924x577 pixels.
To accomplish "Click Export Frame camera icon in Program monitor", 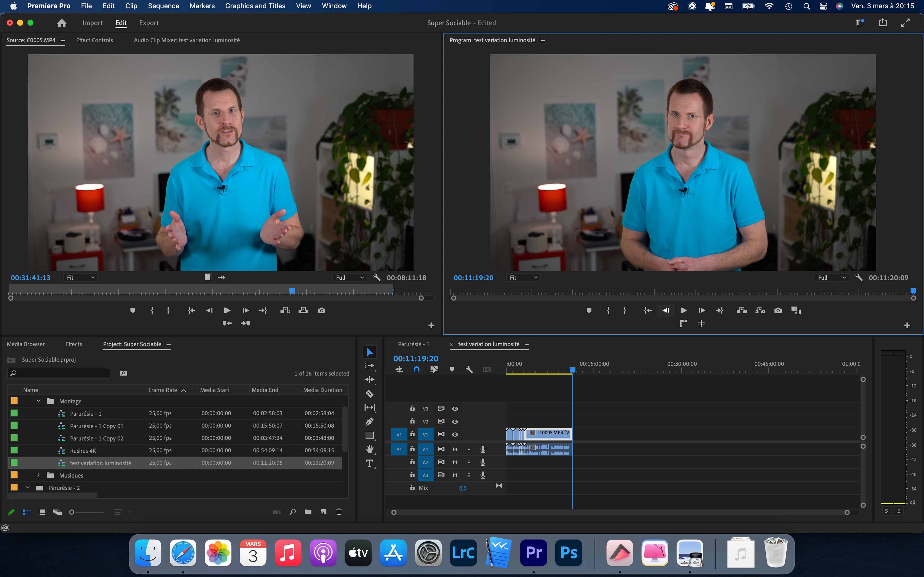I will click(x=778, y=311).
